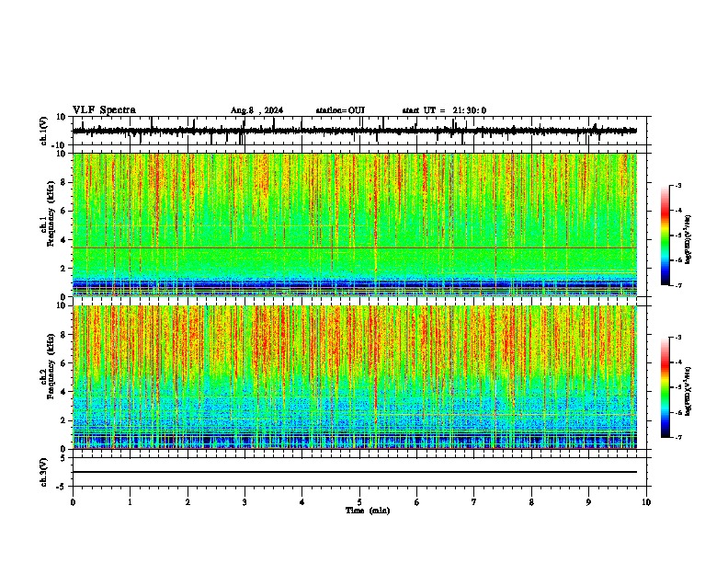
Task: Click time axis tick label 0
Action: (73, 502)
